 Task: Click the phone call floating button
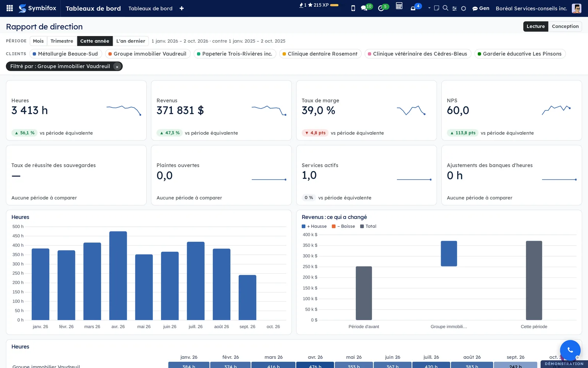570,350
